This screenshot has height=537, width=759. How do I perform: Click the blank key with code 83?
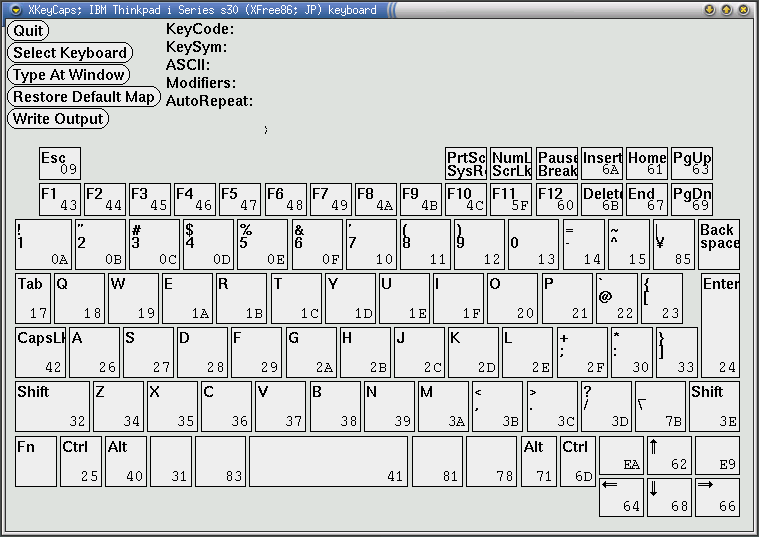(221, 461)
